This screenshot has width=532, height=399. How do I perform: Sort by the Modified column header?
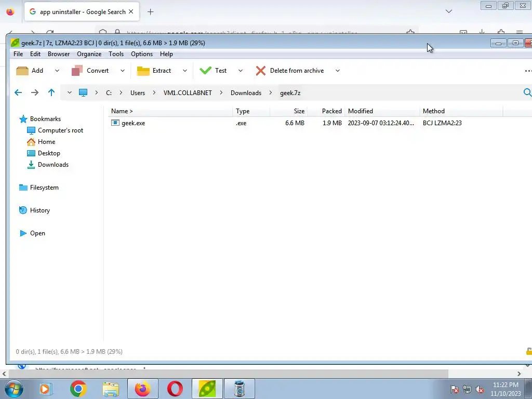coord(382,111)
